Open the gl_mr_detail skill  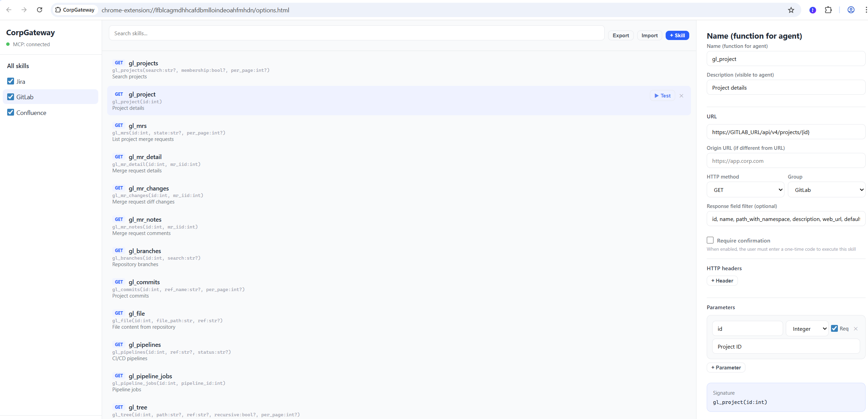click(x=399, y=163)
